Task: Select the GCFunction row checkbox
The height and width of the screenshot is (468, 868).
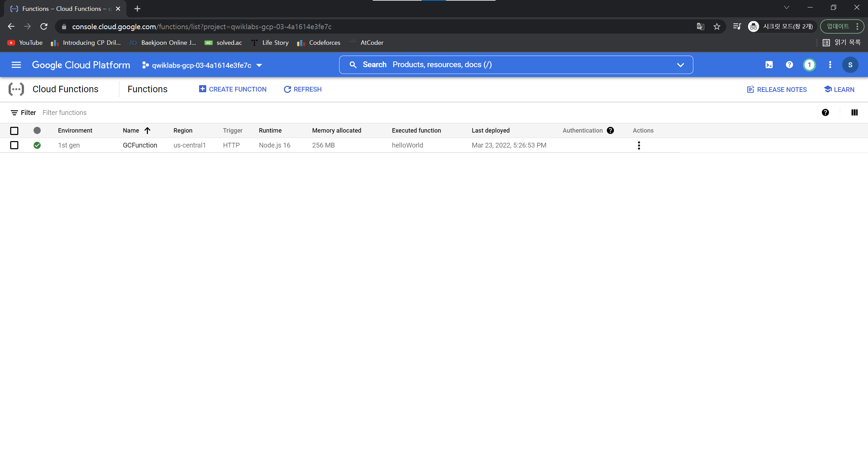Action: tap(14, 145)
